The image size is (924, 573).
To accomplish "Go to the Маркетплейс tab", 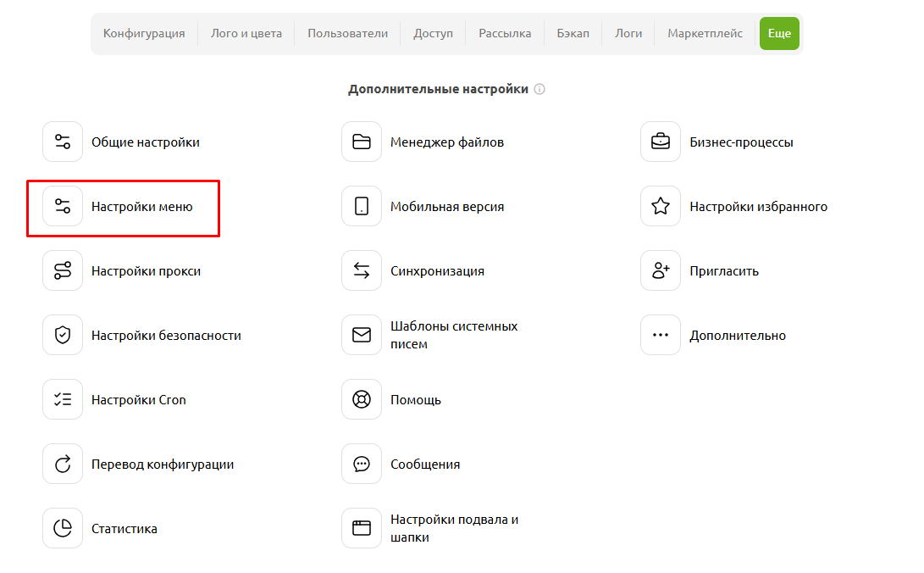I will (705, 33).
